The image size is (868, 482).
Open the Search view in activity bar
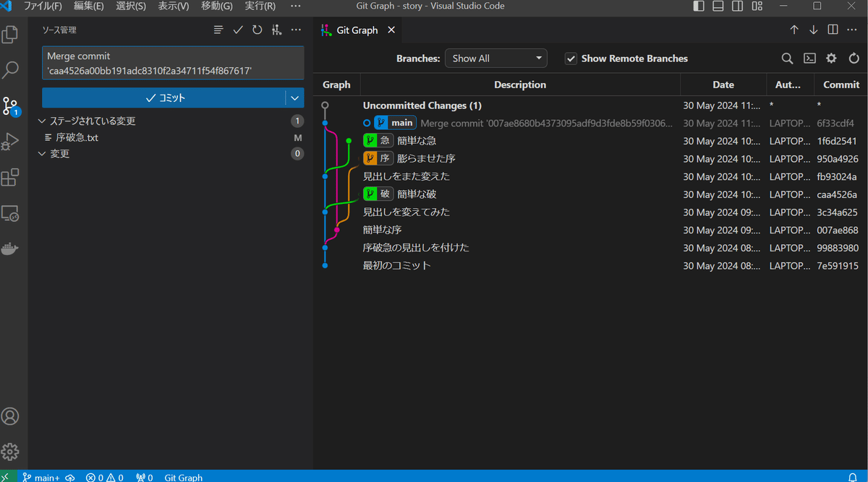10,69
